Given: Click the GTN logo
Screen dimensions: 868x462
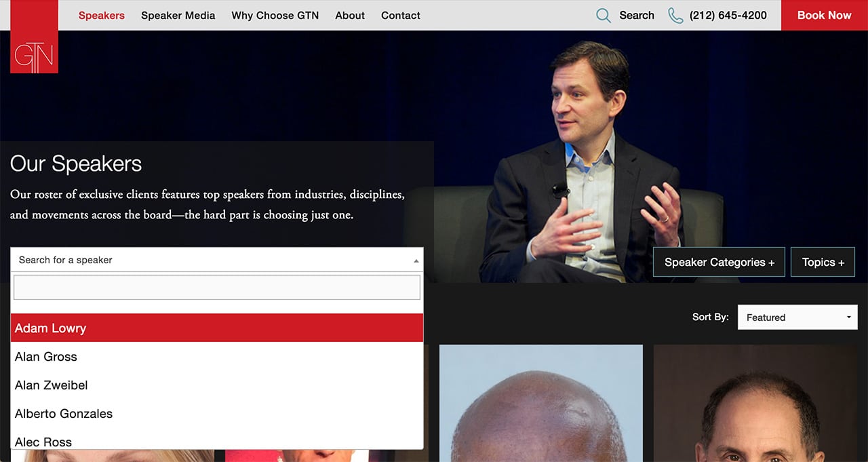Looking at the screenshot, I should click(34, 37).
